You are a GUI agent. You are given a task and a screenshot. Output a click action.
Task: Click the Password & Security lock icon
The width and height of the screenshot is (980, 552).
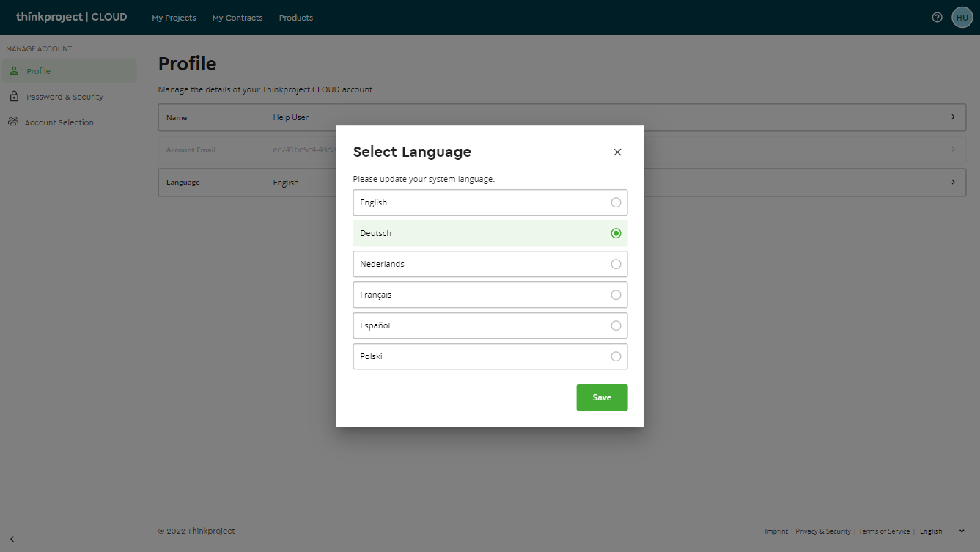click(14, 97)
